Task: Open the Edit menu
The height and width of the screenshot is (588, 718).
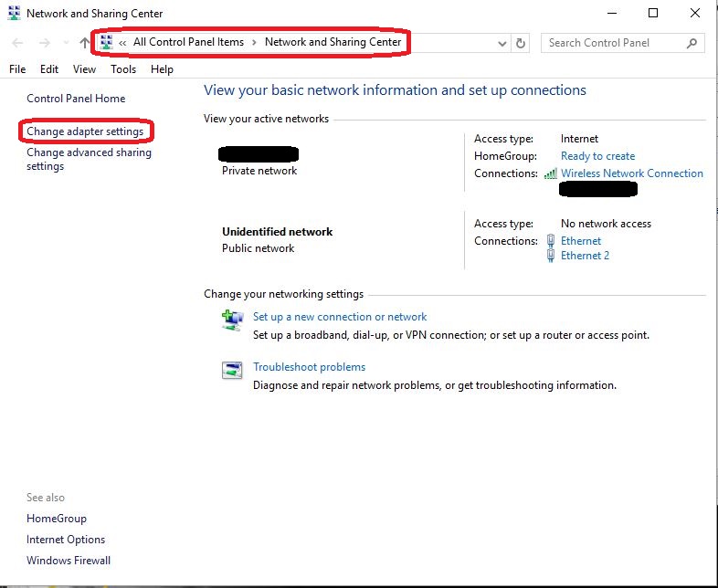Action: pyautogui.click(x=49, y=69)
